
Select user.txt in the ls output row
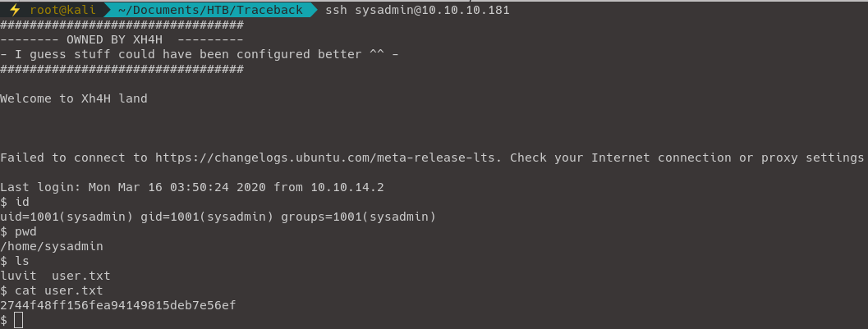point(80,276)
